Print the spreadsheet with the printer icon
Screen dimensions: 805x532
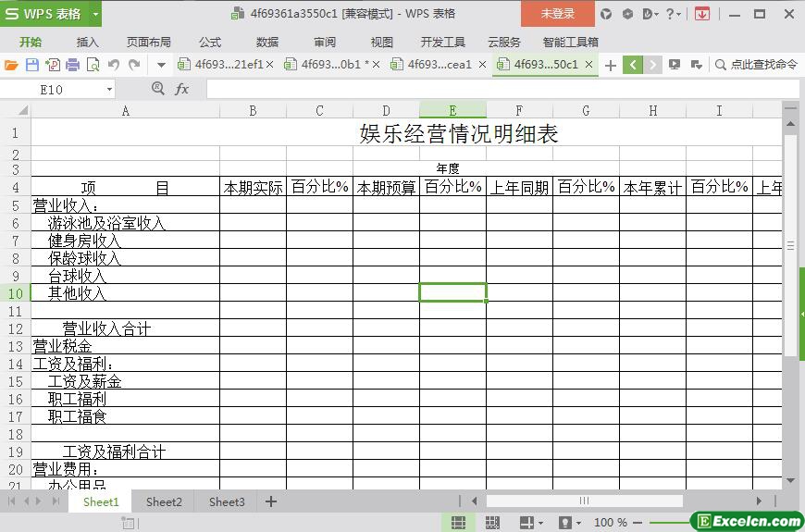click(x=73, y=65)
